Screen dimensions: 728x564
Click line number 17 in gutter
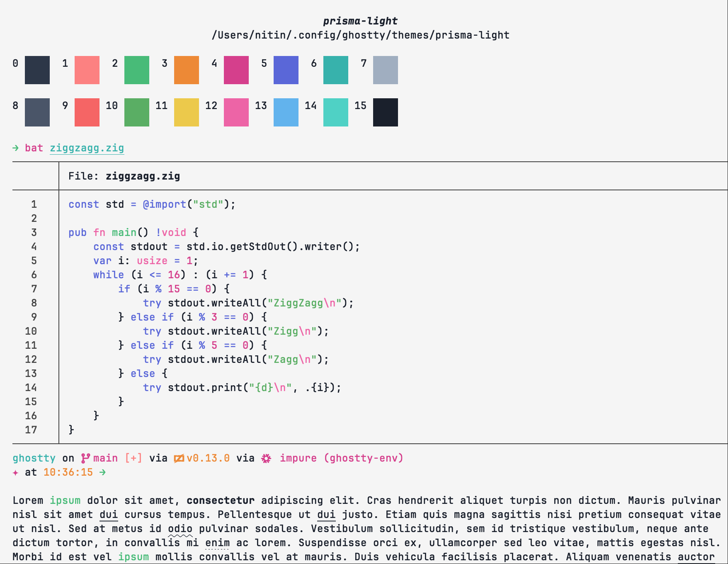[31, 430]
